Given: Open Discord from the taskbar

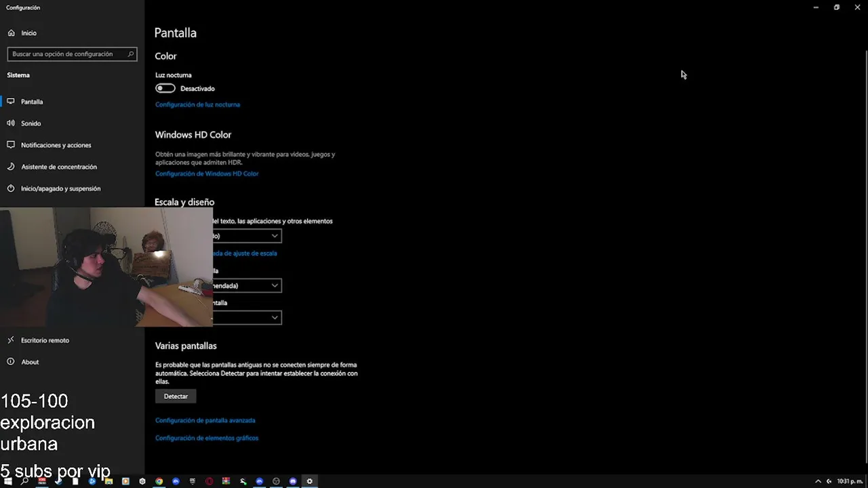Looking at the screenshot, I should coord(293,481).
